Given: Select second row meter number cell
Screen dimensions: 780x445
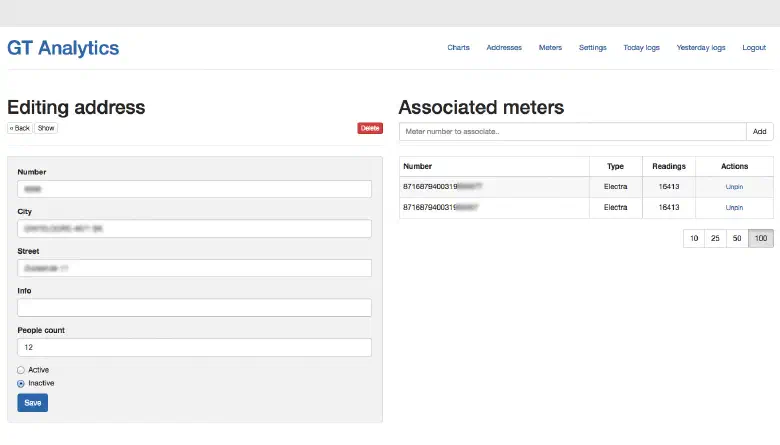Looking at the screenshot, I should pyautogui.click(x=494, y=208).
